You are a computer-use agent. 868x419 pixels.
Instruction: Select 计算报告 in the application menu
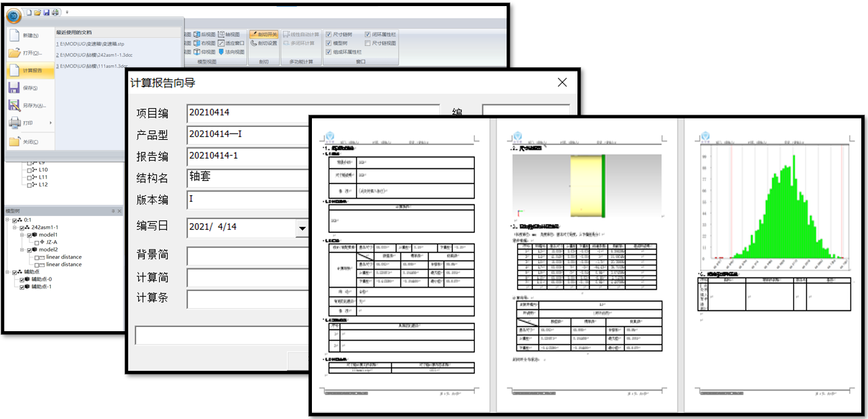tap(31, 71)
